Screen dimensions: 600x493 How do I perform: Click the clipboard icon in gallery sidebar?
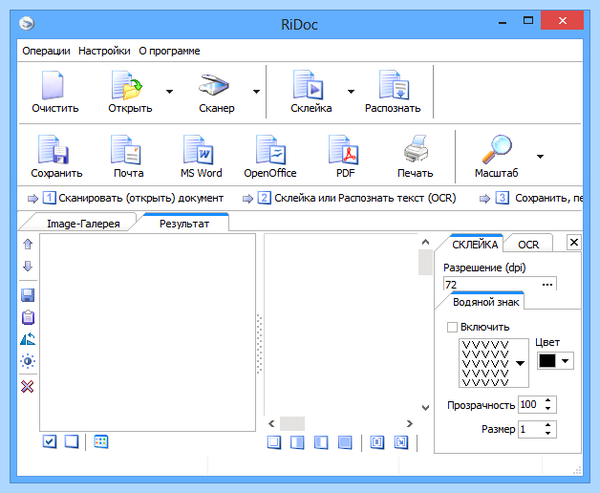tap(28, 317)
